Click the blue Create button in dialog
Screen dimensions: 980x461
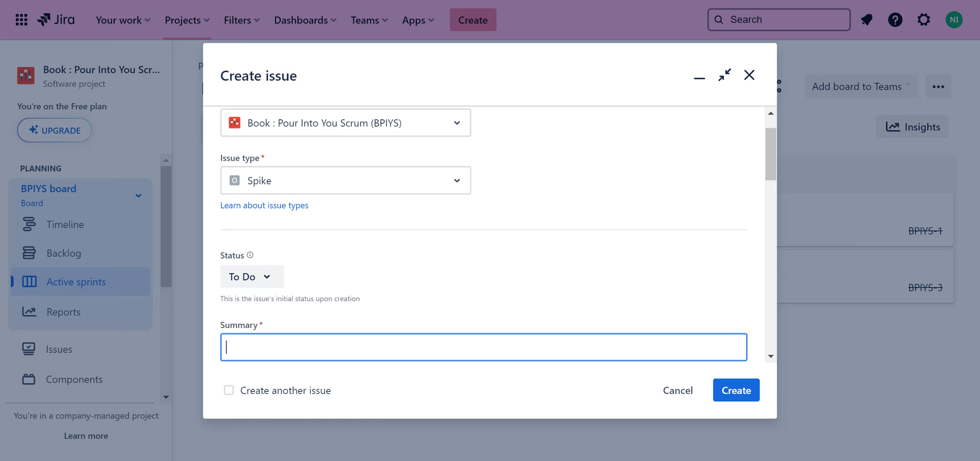click(x=736, y=390)
